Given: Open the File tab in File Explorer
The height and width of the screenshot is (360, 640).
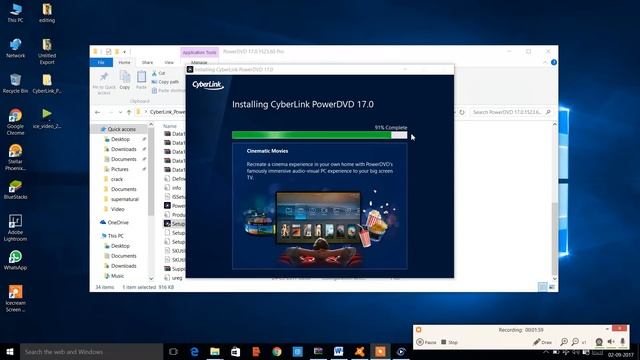Looking at the screenshot, I should click(x=101, y=62).
